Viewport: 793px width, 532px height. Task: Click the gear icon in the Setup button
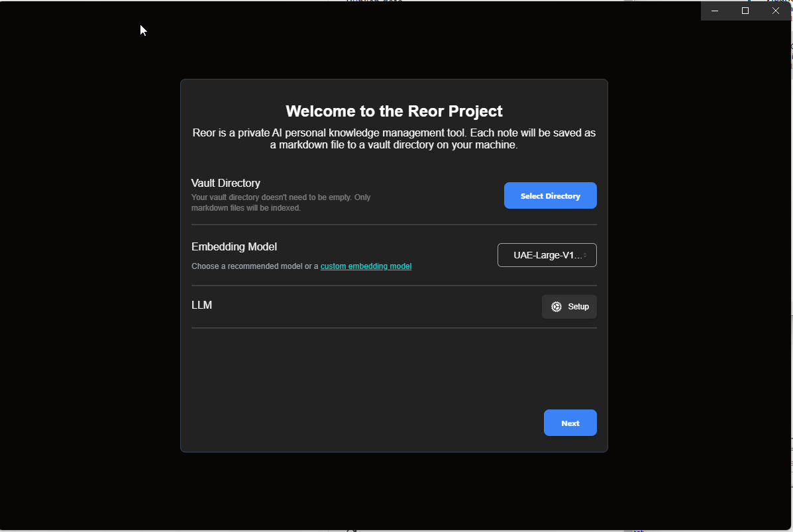tap(556, 307)
